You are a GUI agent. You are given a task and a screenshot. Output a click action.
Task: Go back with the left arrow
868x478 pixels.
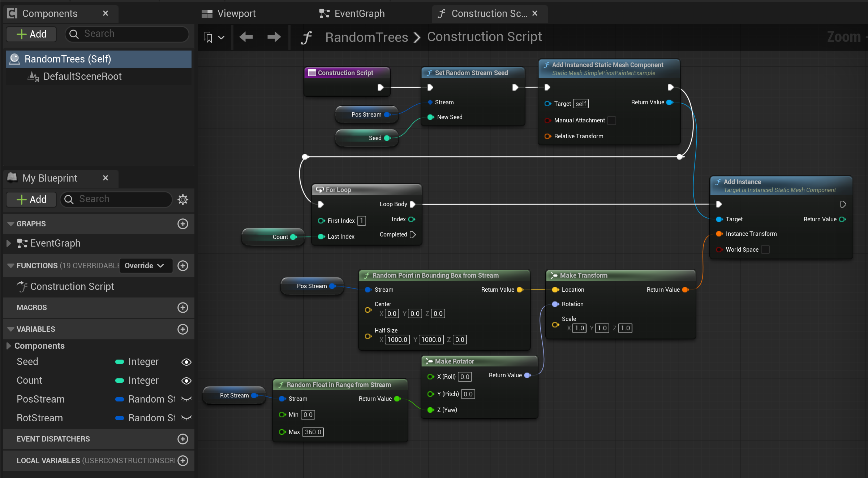click(x=246, y=37)
